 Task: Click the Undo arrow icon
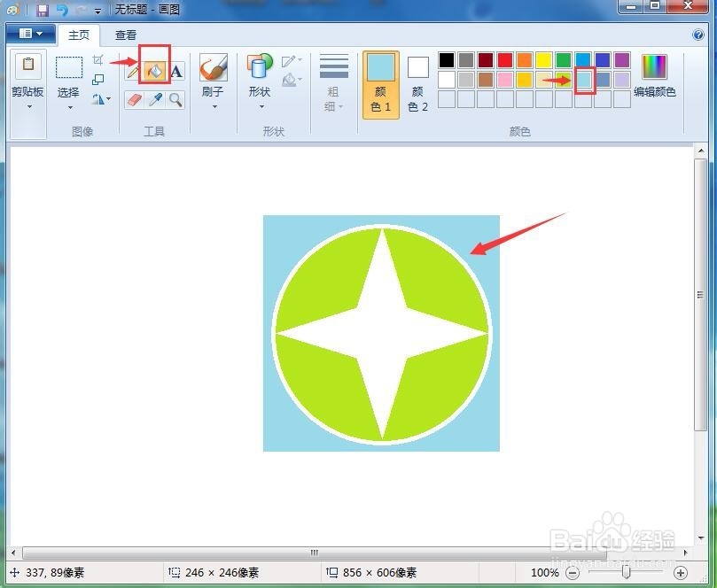pos(63,9)
